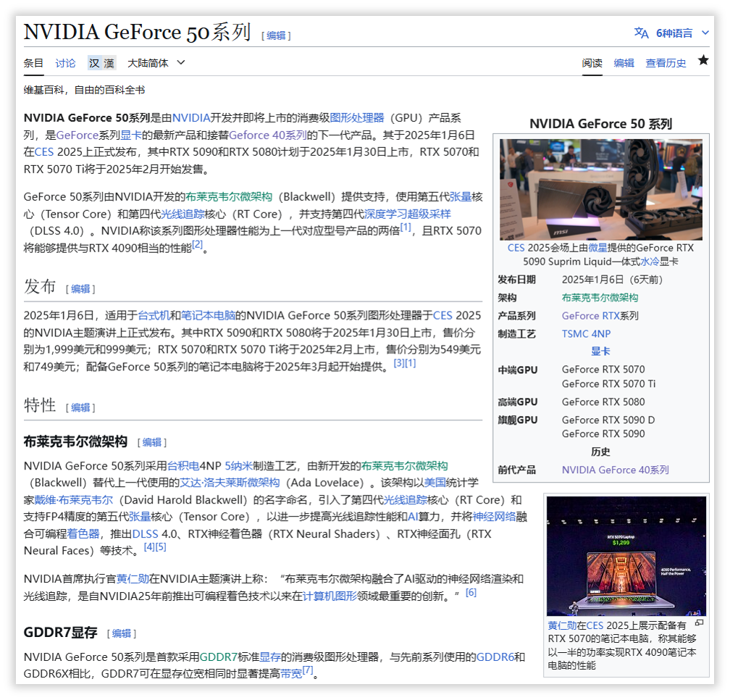Open the 笔记本电脑 link in 发布 section

208,315
